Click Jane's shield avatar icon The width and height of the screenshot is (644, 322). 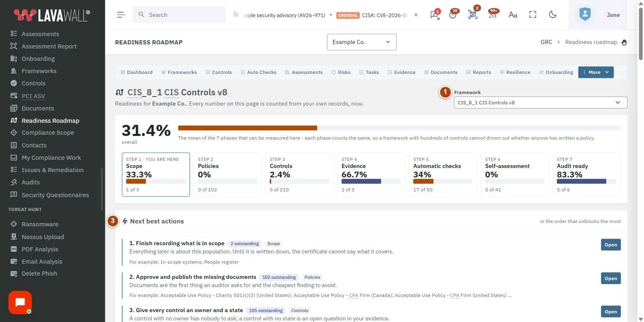coord(585,15)
